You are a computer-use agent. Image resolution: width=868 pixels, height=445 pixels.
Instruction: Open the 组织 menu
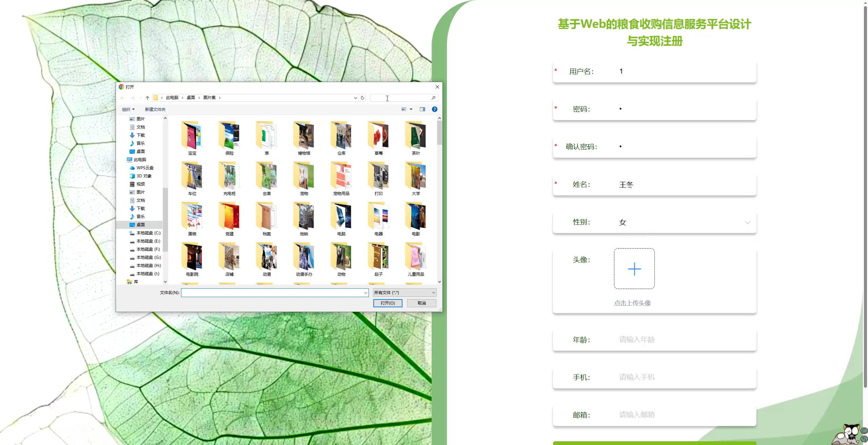point(128,109)
